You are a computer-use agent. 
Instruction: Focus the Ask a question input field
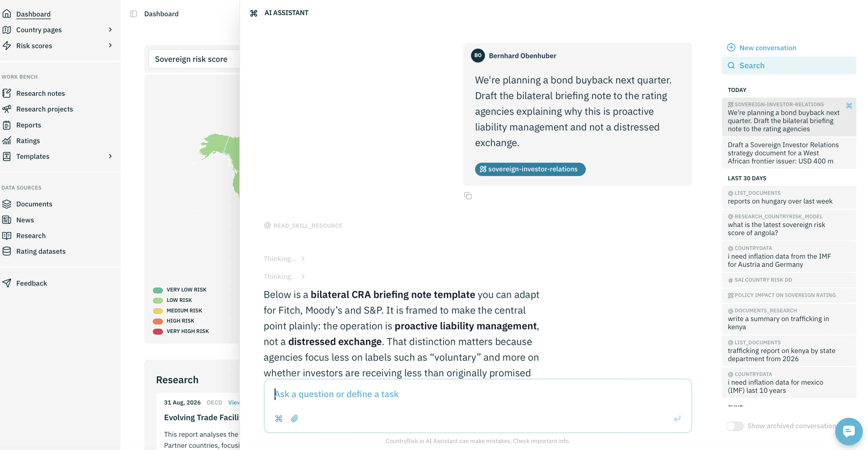[x=478, y=394]
